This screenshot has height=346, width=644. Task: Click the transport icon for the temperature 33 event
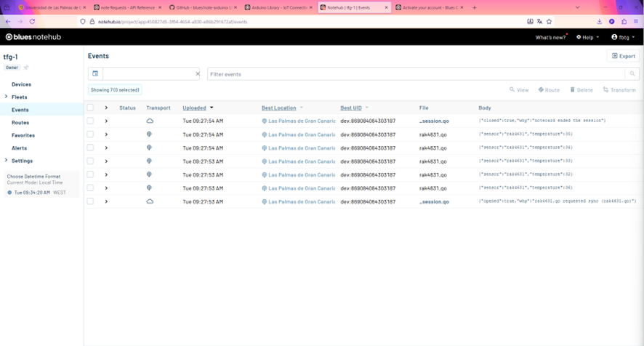coord(149,161)
